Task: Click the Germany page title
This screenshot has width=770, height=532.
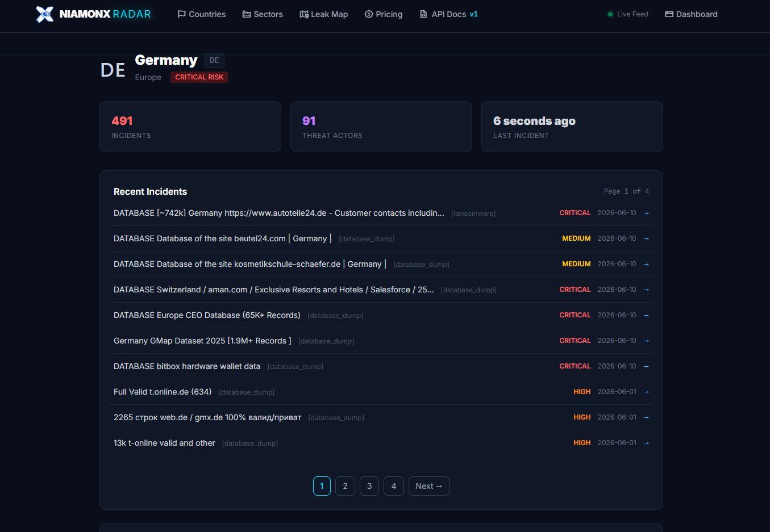Action: [166, 60]
